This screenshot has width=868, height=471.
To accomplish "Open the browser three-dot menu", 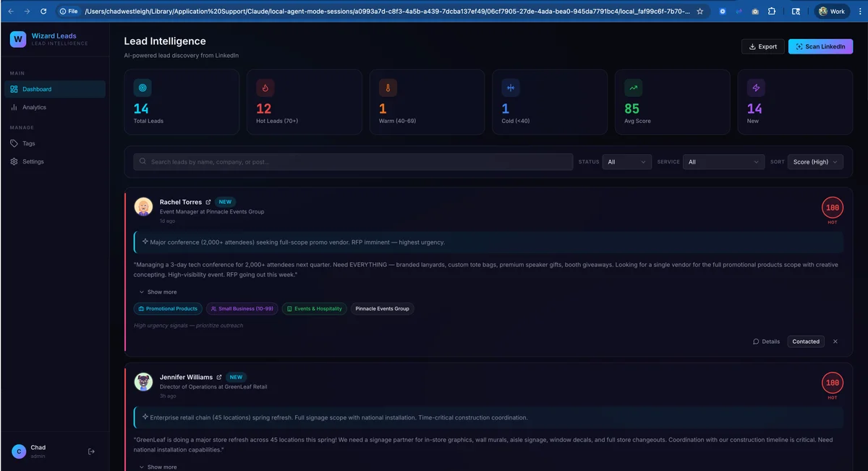I will [x=859, y=12].
